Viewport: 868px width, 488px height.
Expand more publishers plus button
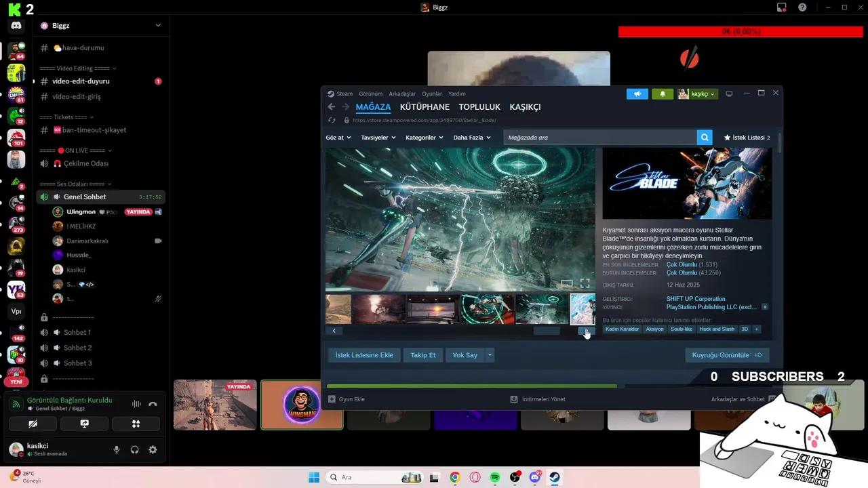pos(765,307)
